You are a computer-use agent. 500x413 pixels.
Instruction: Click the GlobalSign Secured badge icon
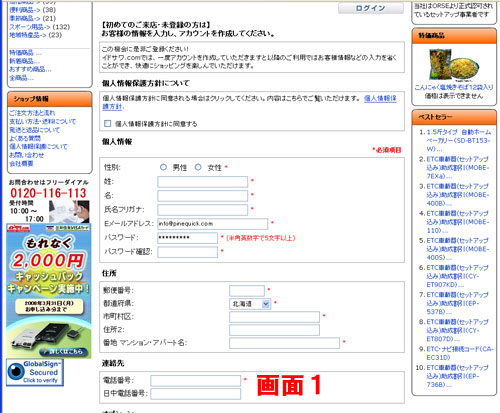click(35, 372)
